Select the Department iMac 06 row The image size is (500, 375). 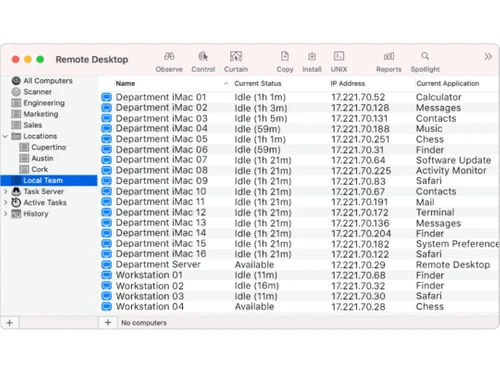click(299, 150)
